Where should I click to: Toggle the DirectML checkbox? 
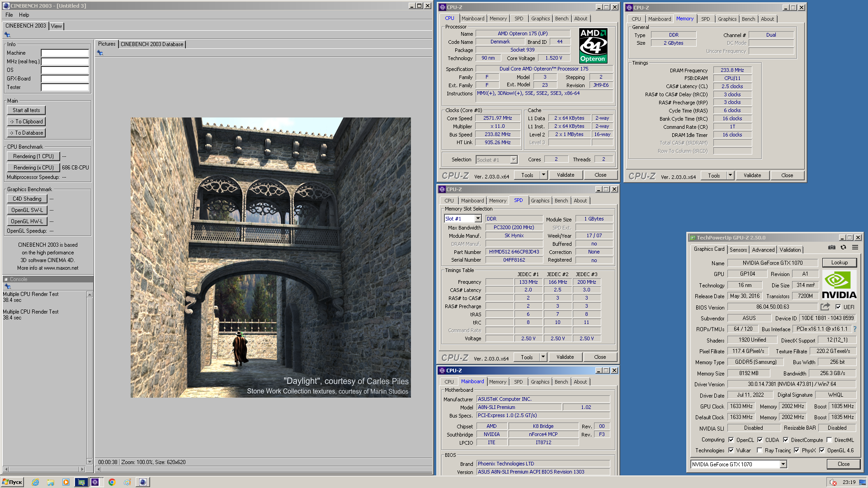(829, 440)
